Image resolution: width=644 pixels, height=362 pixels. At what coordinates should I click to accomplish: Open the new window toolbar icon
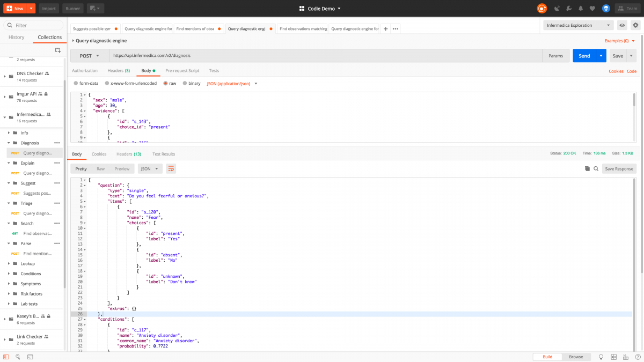coord(97,9)
